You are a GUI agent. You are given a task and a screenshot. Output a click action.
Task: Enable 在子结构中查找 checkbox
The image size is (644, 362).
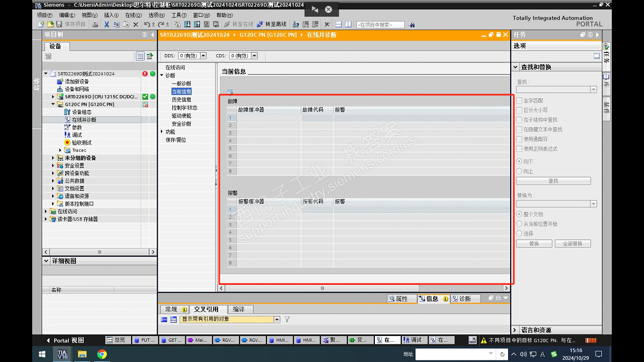click(519, 120)
